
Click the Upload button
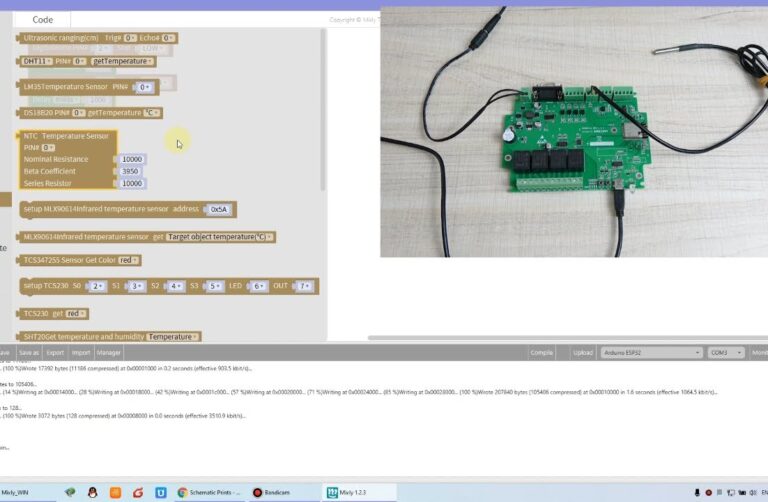point(581,352)
